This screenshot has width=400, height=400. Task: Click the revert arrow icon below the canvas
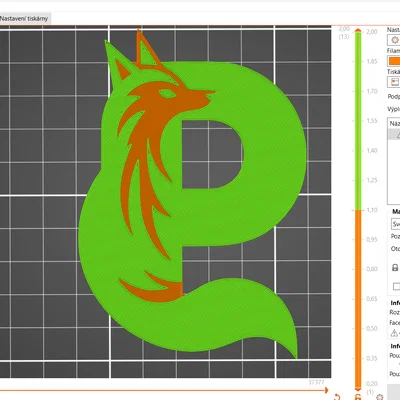pos(337,397)
